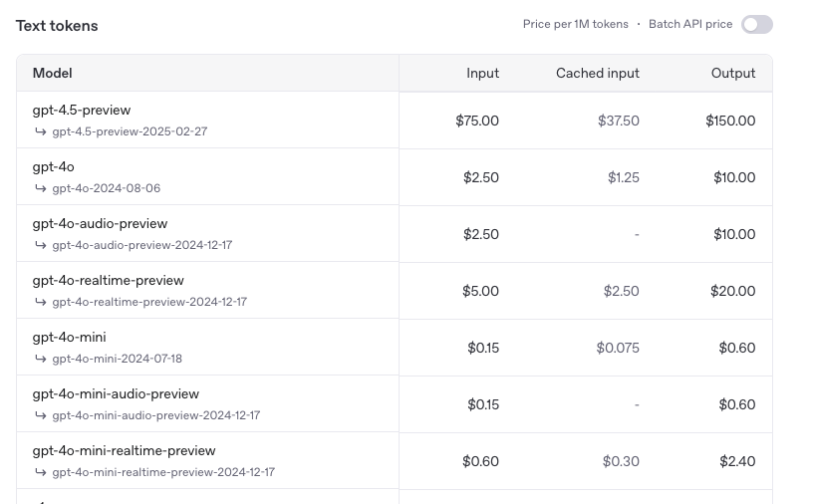Viewport: 815px width, 504px height.
Task: Click the arrow icon beside gpt-4o-realtime-preview-2024-12-17
Action: pyautogui.click(x=41, y=302)
